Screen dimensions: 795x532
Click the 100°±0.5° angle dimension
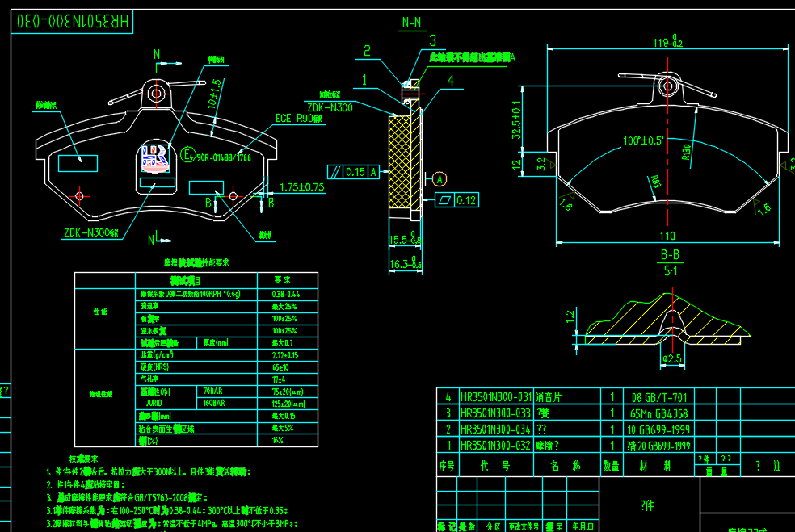click(643, 140)
